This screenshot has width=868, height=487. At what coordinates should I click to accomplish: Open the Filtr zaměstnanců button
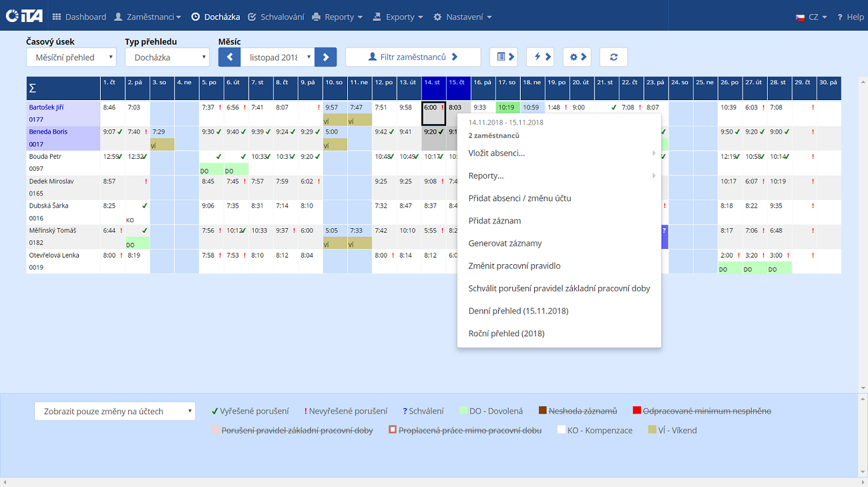pyautogui.click(x=413, y=57)
